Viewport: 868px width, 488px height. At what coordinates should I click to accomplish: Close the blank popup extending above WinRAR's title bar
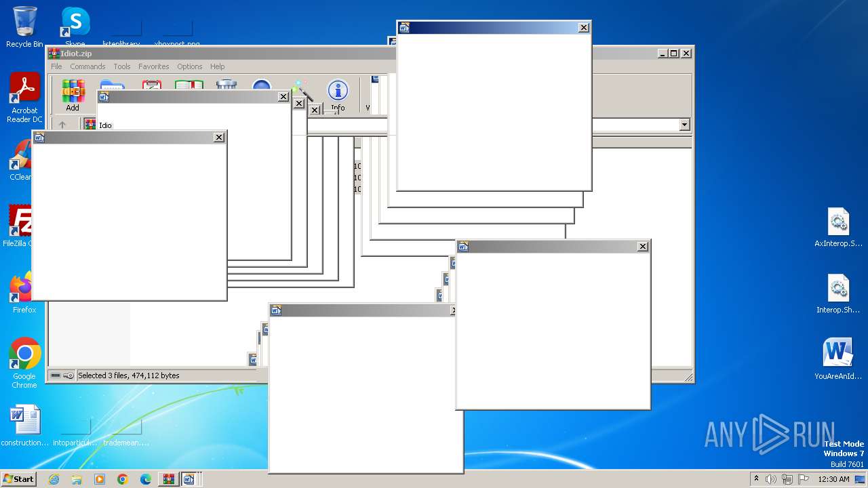click(584, 27)
